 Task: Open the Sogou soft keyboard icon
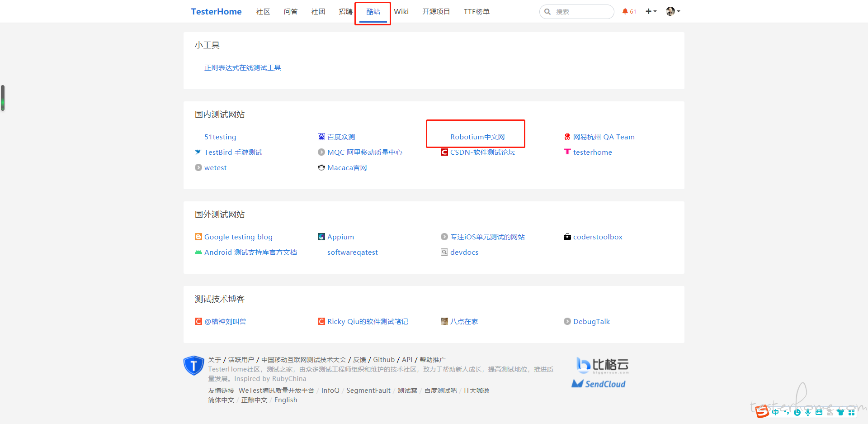click(819, 412)
